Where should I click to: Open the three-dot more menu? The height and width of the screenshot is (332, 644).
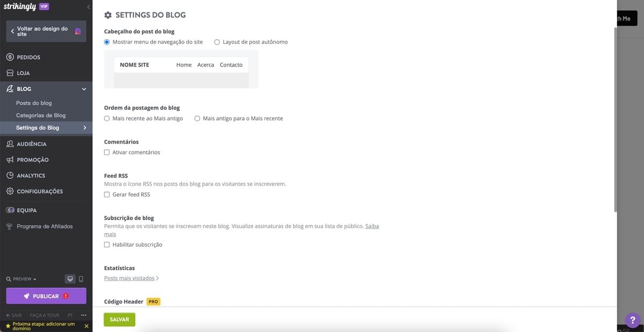84,315
